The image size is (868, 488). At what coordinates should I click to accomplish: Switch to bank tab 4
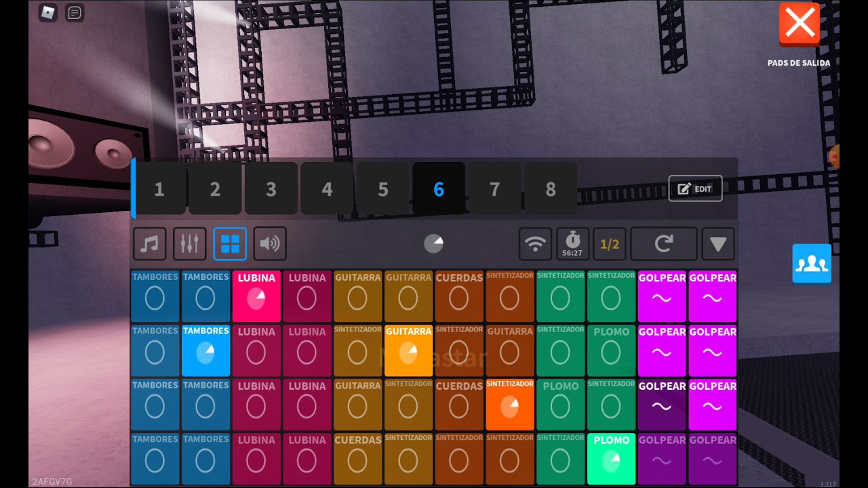coord(327,188)
